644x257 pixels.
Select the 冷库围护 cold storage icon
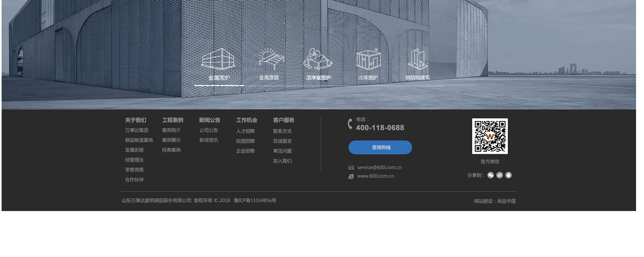(368, 60)
